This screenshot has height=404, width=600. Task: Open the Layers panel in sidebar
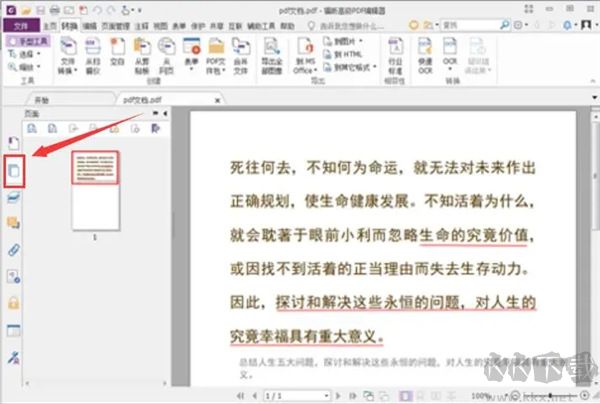point(14,197)
